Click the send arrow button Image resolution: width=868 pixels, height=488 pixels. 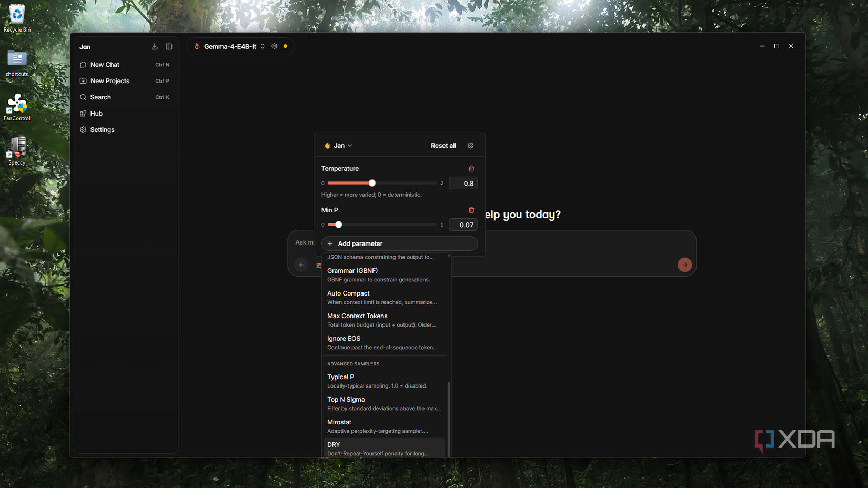[684, 265]
